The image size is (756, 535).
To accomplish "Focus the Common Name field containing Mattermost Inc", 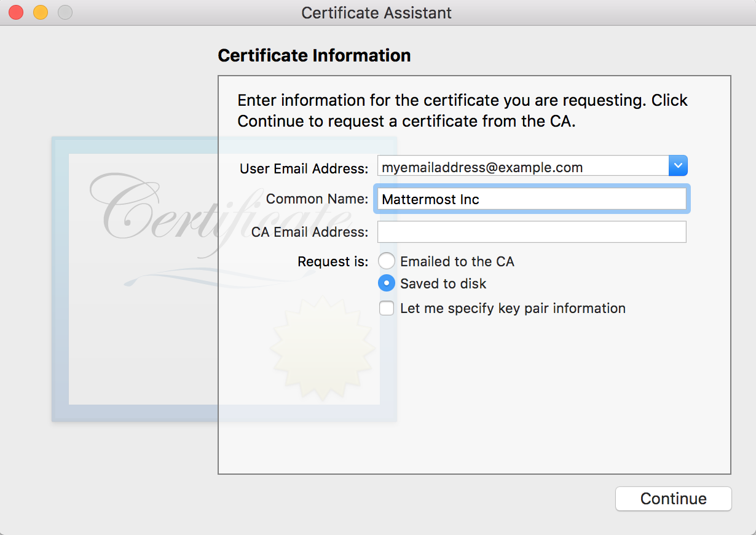I will (531, 199).
